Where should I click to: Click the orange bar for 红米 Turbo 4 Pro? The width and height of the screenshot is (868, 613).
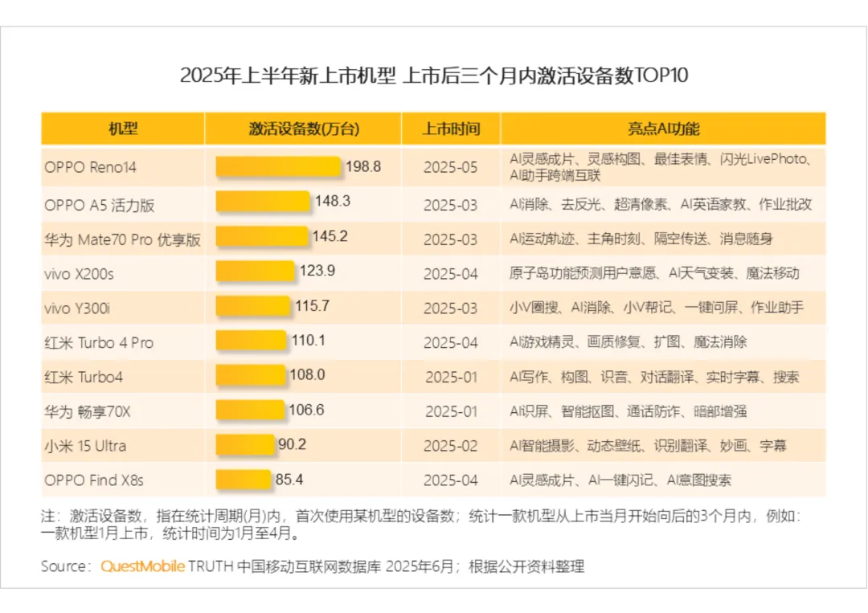point(251,341)
